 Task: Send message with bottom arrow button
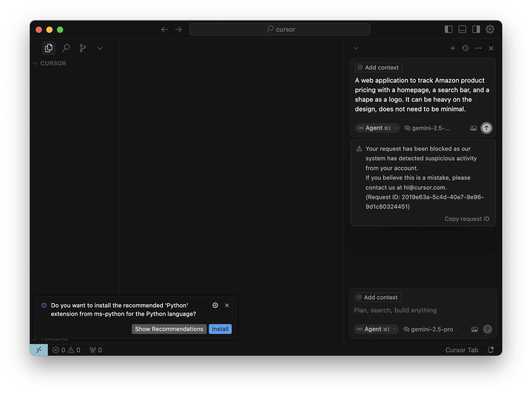click(487, 329)
